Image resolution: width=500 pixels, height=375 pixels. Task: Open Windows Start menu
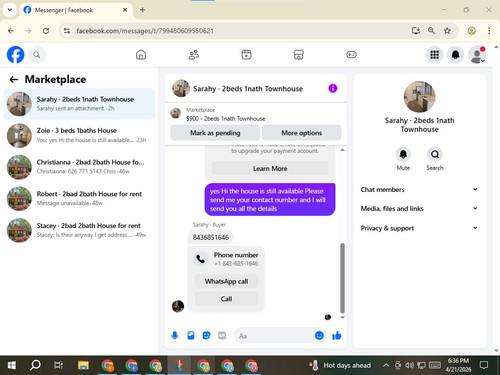(12, 365)
